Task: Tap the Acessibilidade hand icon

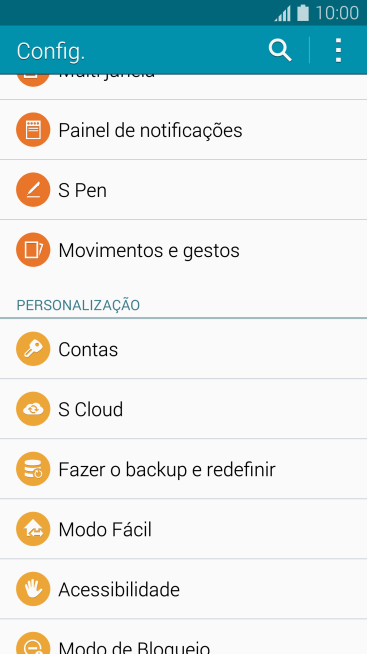Action: [x=33, y=589]
